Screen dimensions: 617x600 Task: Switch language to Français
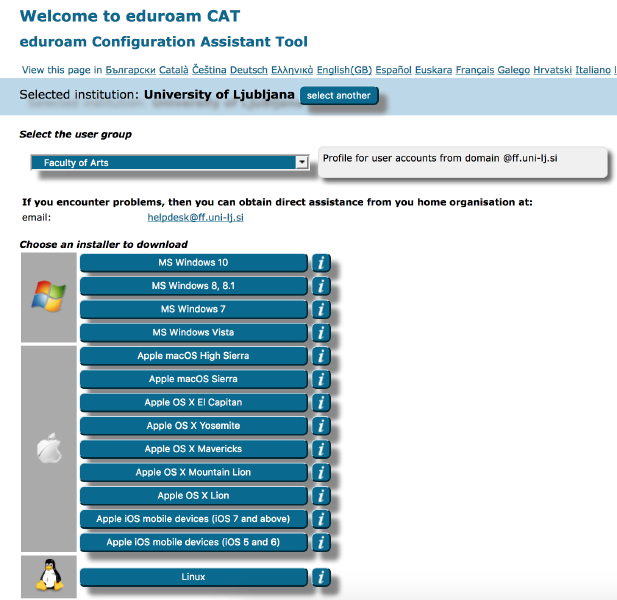[x=475, y=70]
